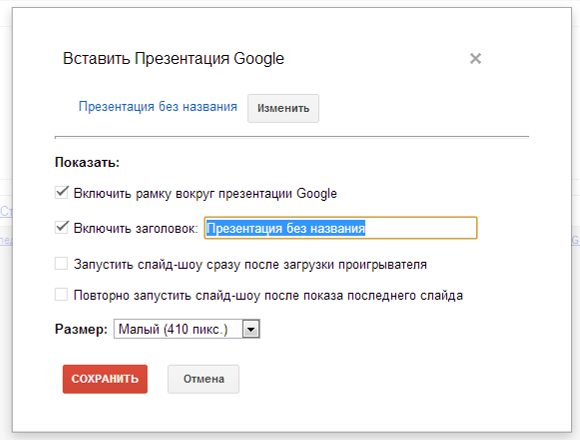Click the 'Размер:' label
Image resolution: width=580 pixels, height=440 pixels.
coord(81,329)
